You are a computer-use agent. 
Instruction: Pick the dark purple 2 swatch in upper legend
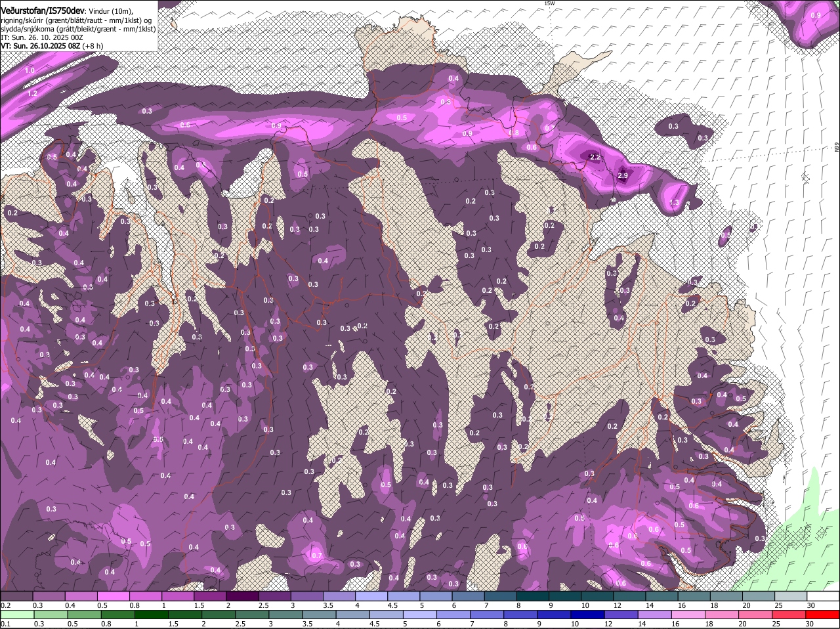coord(242,596)
